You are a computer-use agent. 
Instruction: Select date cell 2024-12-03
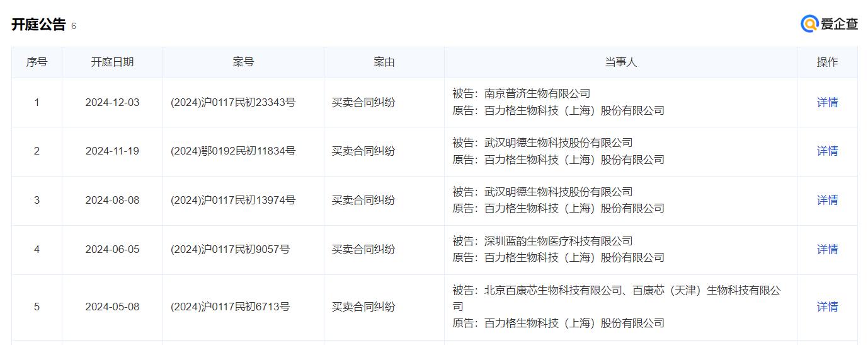point(112,102)
